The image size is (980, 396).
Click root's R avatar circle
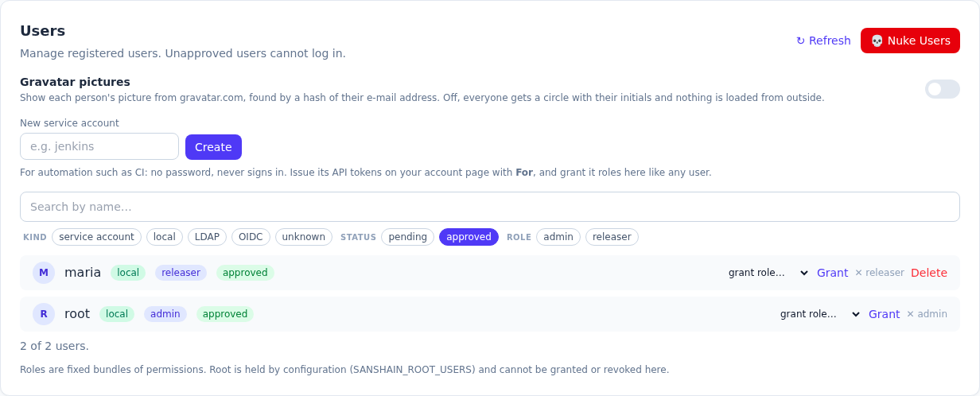44,314
